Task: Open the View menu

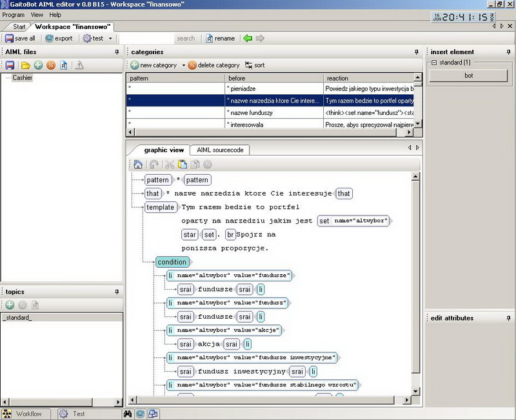Action: point(37,15)
